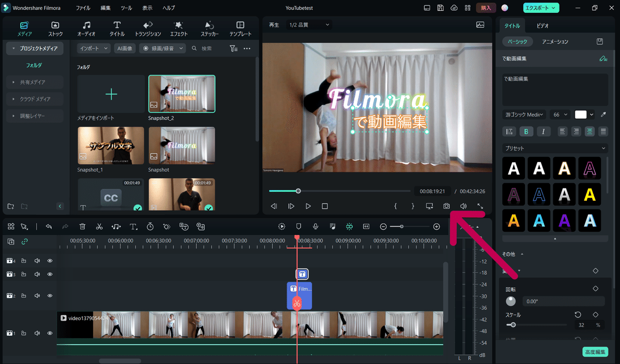Image resolution: width=620 pixels, height=364 pixels.
Task: Click the white text color swatch
Action: (581, 115)
